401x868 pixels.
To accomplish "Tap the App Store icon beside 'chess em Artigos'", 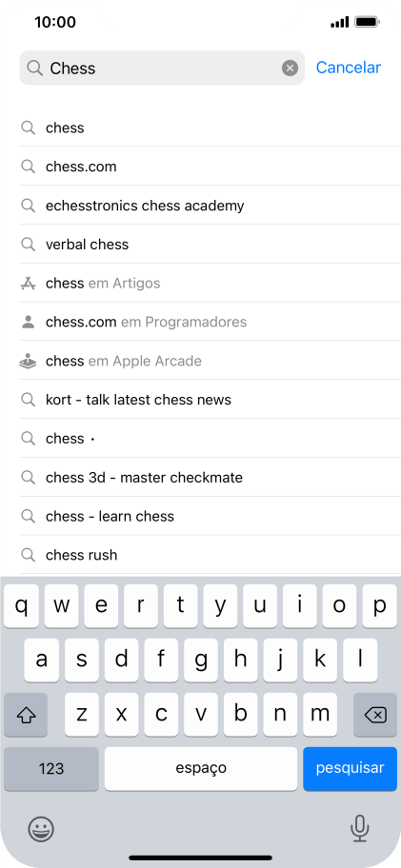I will point(29,284).
